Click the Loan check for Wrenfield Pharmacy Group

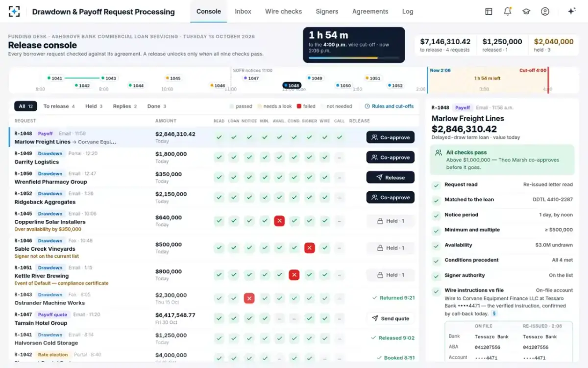(234, 178)
